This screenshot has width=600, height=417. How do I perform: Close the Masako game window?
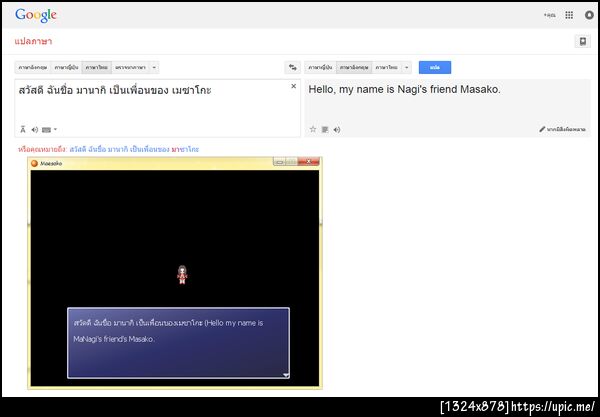pyautogui.click(x=308, y=162)
